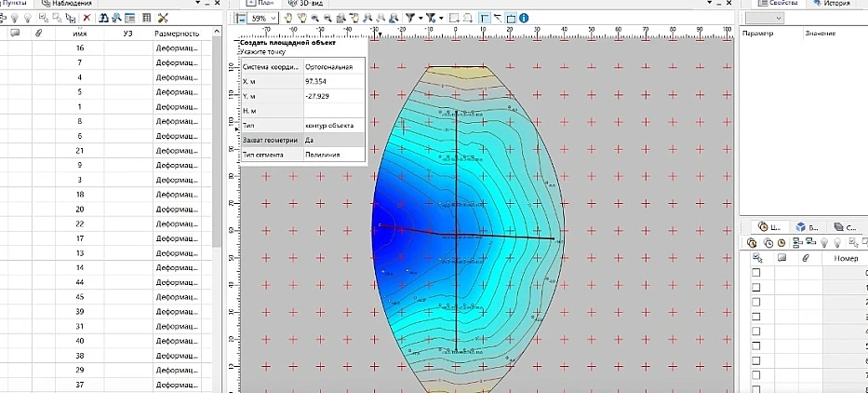Open the tools settings wrench icon
This screenshot has height=393, width=868.
[163, 18]
